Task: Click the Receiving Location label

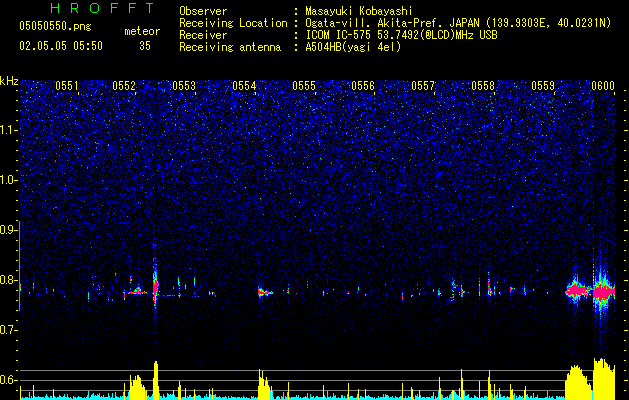Action: pyautogui.click(x=233, y=23)
